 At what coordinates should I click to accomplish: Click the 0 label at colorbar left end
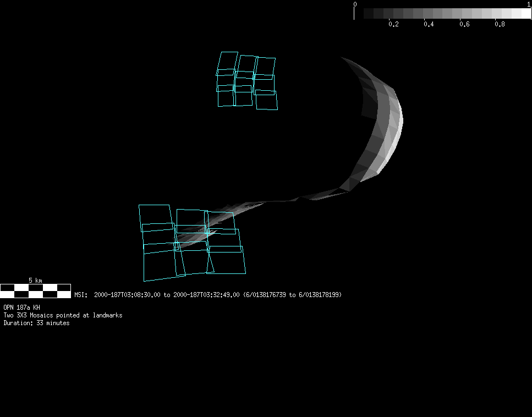point(355,4)
